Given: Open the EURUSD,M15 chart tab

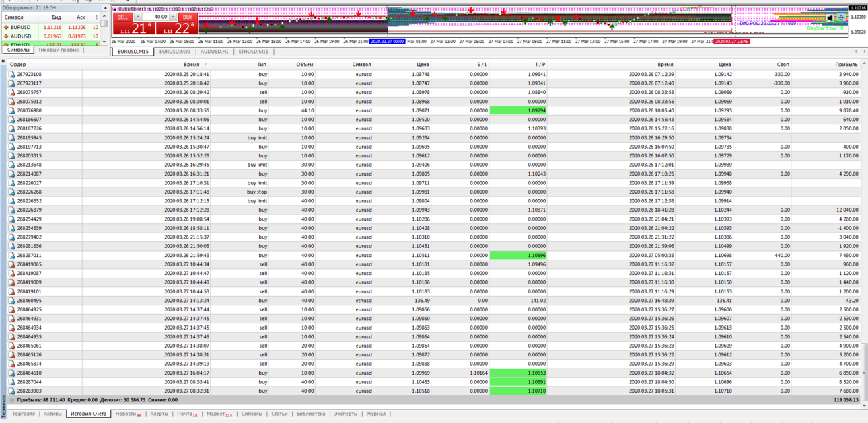Looking at the screenshot, I should coord(133,52).
